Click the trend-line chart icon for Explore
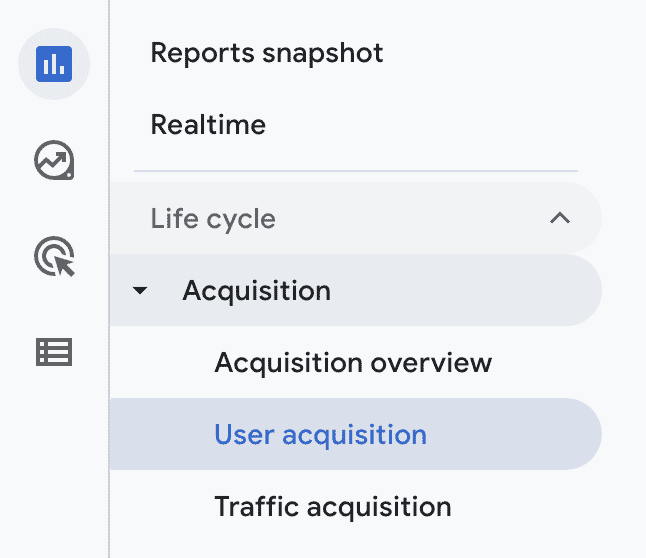646x558 pixels. click(x=54, y=160)
